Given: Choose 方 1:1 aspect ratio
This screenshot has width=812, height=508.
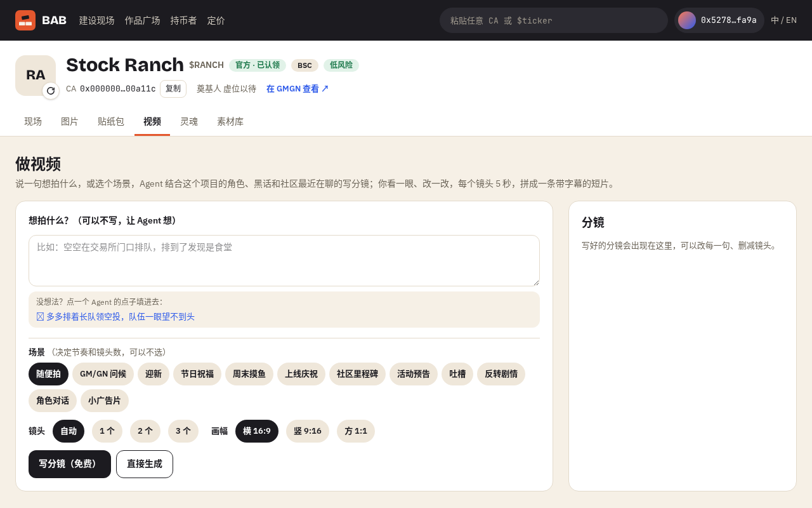Looking at the screenshot, I should (x=356, y=431).
